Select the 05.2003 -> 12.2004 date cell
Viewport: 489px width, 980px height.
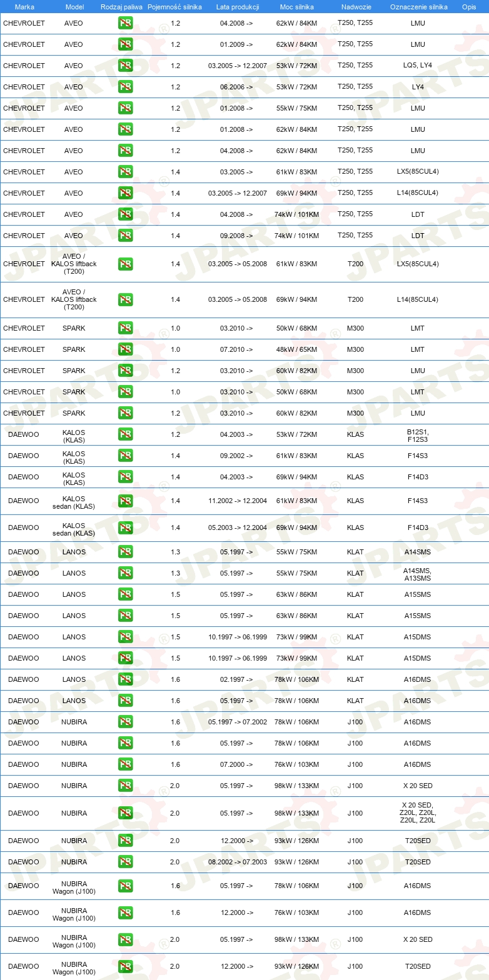238,527
